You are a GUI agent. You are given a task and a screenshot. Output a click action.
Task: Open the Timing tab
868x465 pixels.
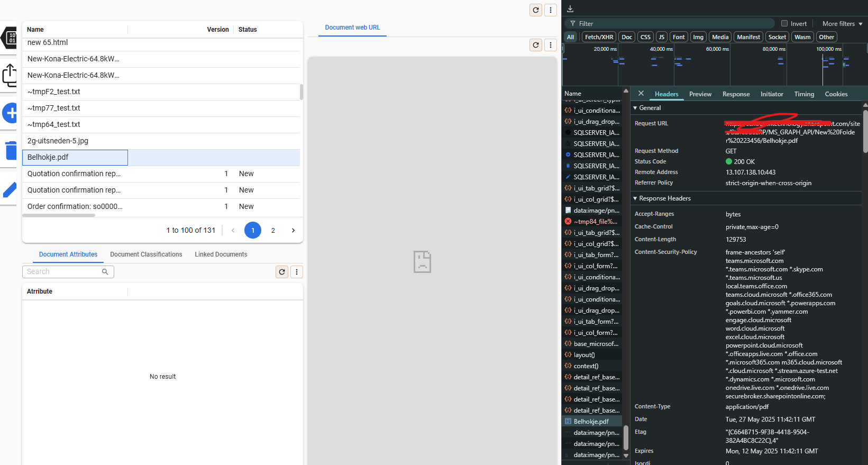coord(804,94)
